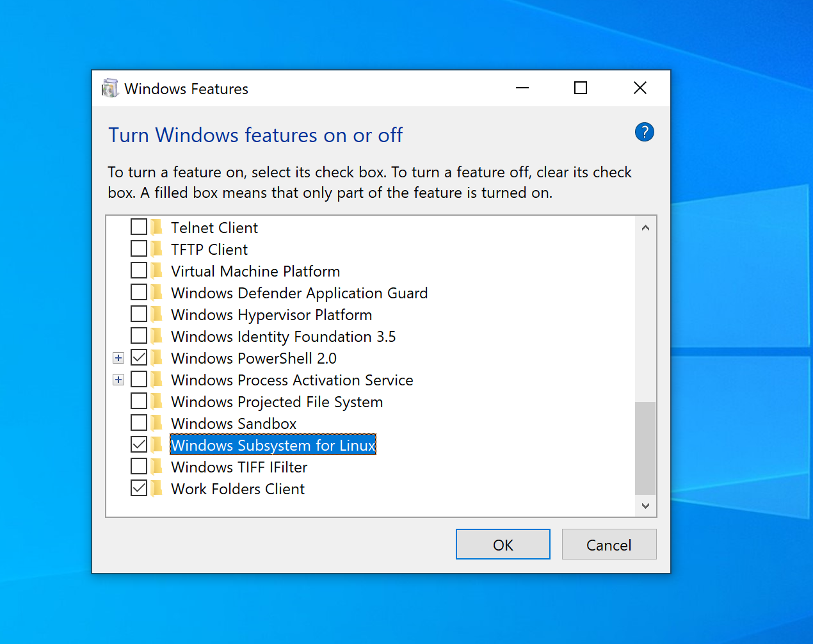
Task: Tick the Windows TIFF IFilter checkbox
Action: [x=139, y=466]
